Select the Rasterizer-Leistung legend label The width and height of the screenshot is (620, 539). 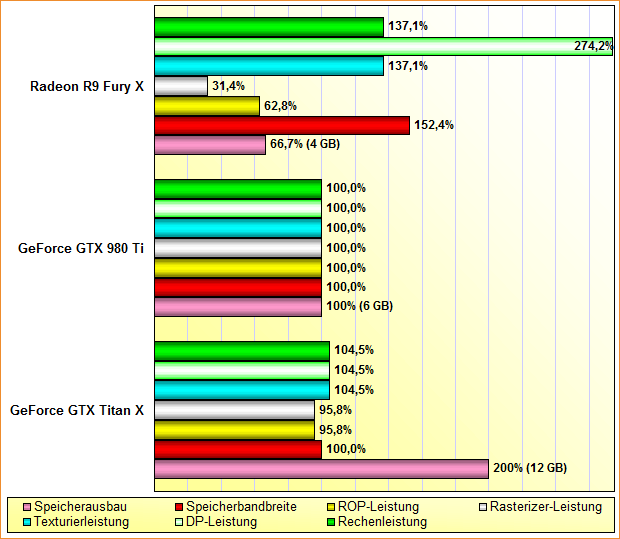coord(546,507)
